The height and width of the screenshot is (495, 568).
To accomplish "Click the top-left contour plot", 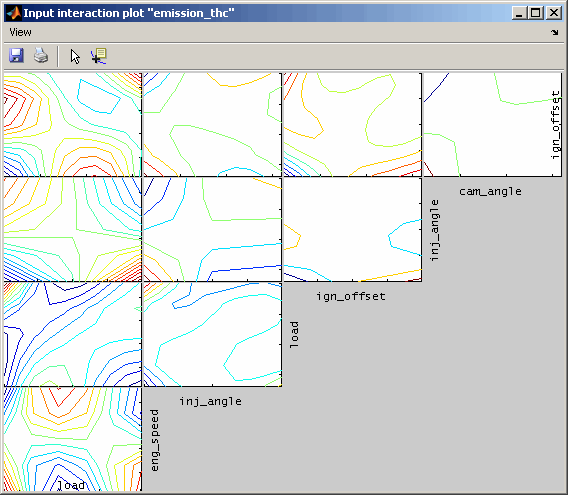I will tap(72, 125).
